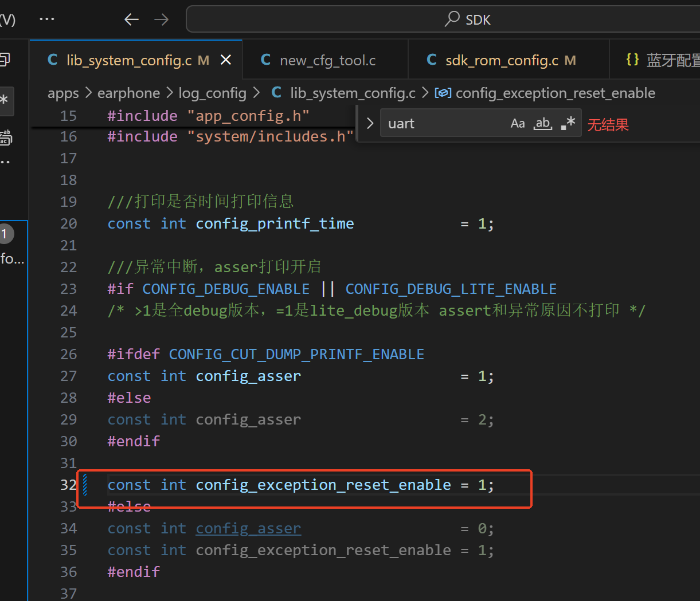Open the log_config breadcrumb dropdown

[212, 93]
